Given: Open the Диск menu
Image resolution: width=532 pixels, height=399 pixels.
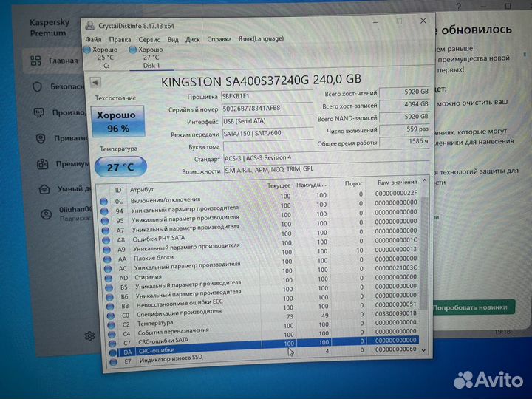Looking at the screenshot, I should tap(192, 39).
